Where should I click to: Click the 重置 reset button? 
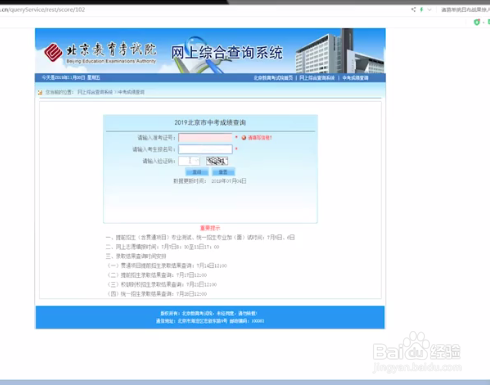point(223,172)
